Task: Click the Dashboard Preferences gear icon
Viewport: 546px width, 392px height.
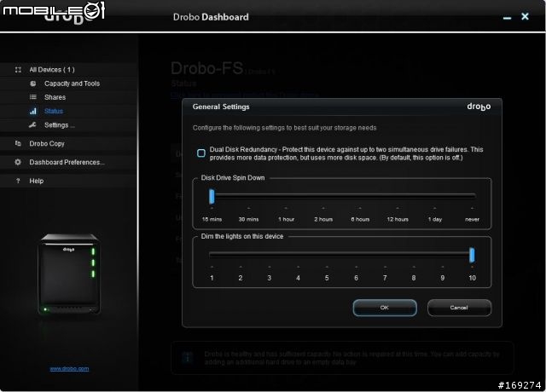Action: pos(18,162)
